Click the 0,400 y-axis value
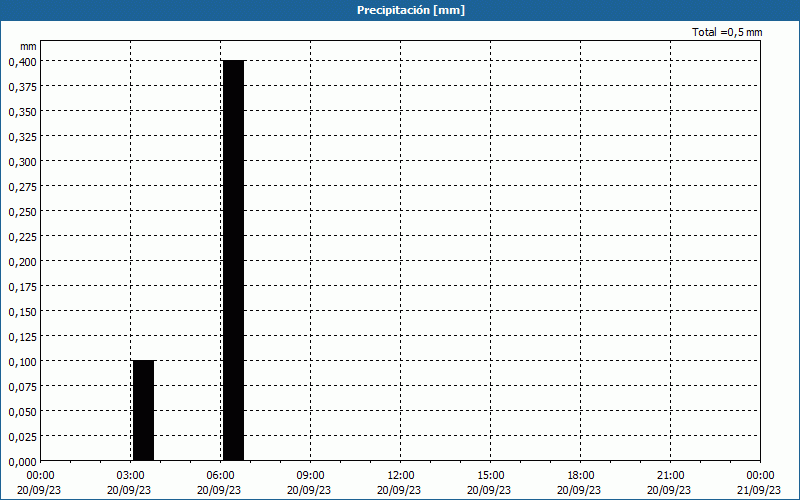800x500 pixels. click(x=23, y=62)
